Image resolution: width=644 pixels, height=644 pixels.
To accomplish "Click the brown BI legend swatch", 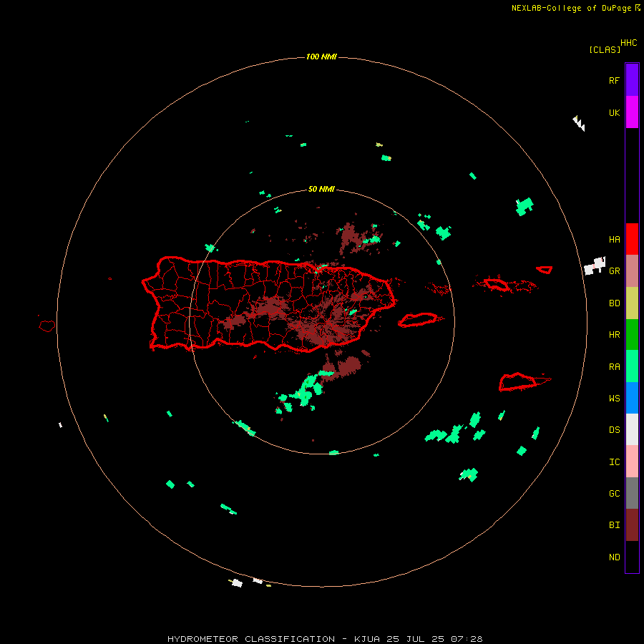I will tap(632, 525).
